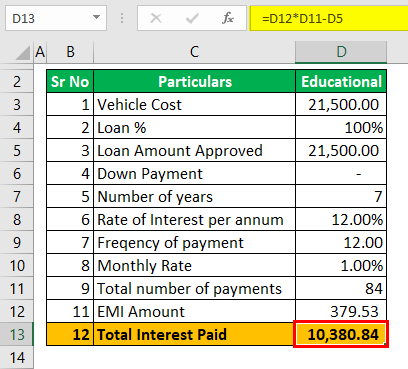Select column A header
The width and height of the screenshot is (408, 369).
click(x=40, y=52)
